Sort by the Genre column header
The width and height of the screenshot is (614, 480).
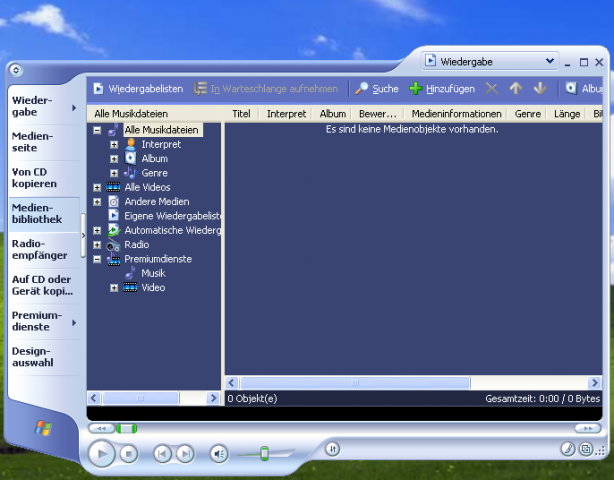pyautogui.click(x=527, y=114)
